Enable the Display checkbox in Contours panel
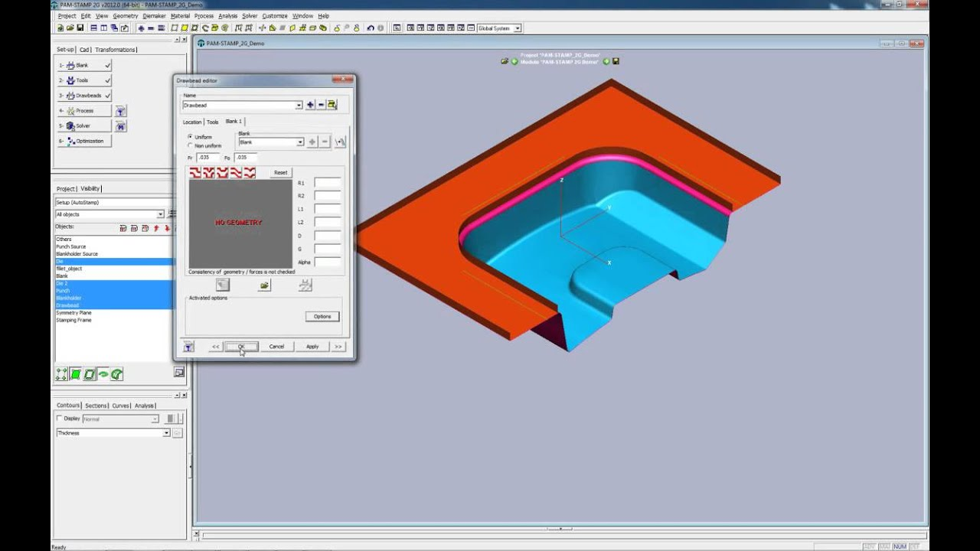980x551 pixels. (x=60, y=419)
